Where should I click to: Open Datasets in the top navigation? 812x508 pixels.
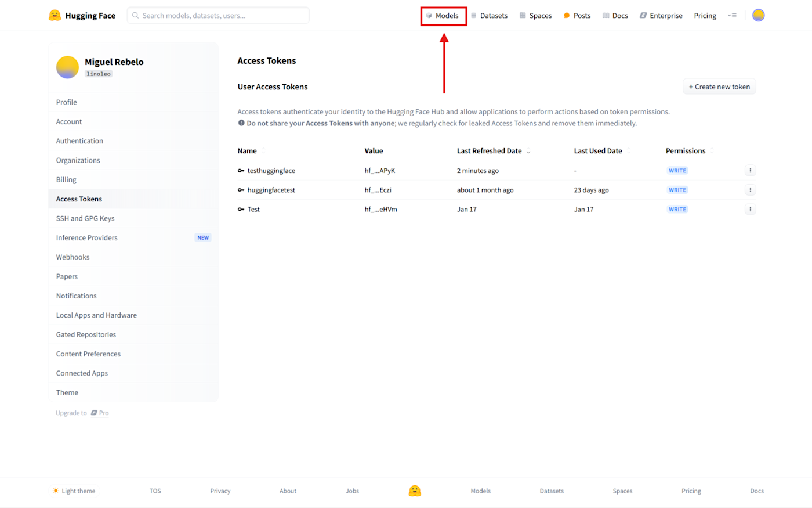pyautogui.click(x=489, y=16)
